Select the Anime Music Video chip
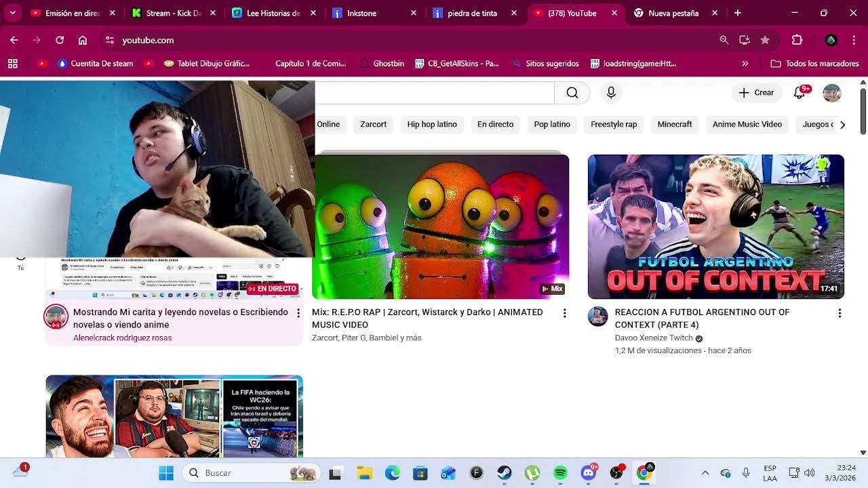868x488 pixels. pyautogui.click(x=747, y=125)
